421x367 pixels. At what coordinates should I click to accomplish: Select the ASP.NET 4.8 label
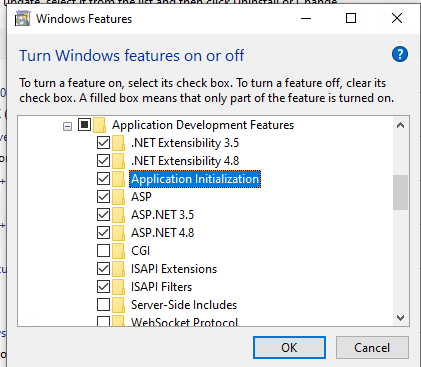point(162,233)
